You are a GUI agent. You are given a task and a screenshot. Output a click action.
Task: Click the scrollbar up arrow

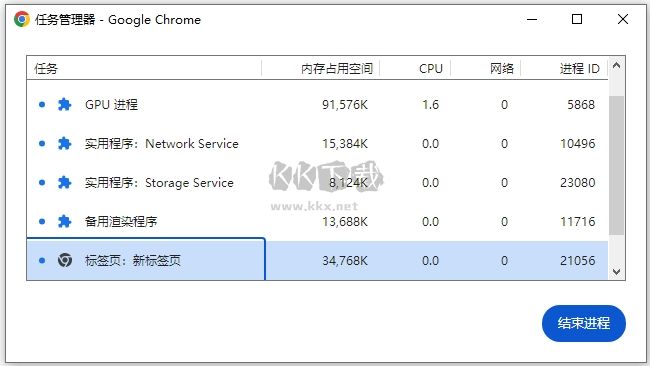(x=616, y=65)
